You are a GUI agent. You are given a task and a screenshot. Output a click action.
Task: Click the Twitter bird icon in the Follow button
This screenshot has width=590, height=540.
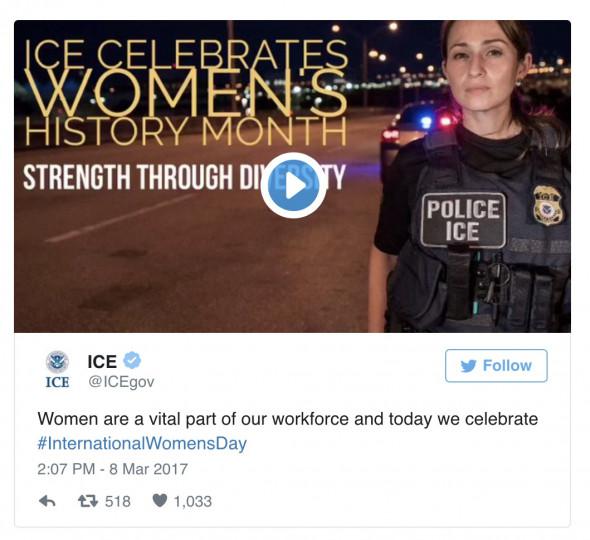pyautogui.click(x=468, y=366)
